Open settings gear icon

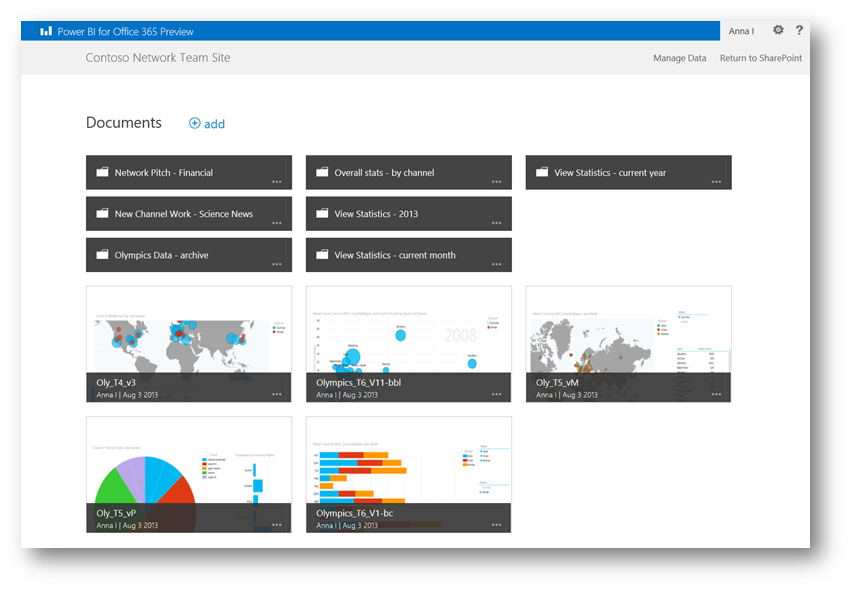(778, 30)
